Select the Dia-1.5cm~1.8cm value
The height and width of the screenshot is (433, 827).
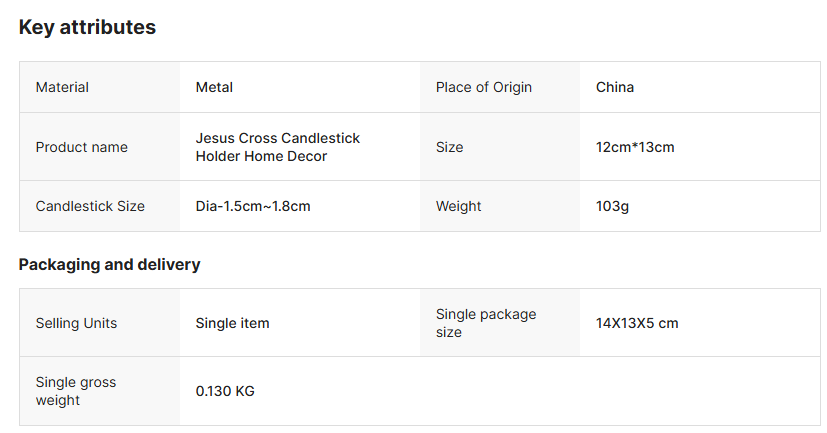click(253, 206)
